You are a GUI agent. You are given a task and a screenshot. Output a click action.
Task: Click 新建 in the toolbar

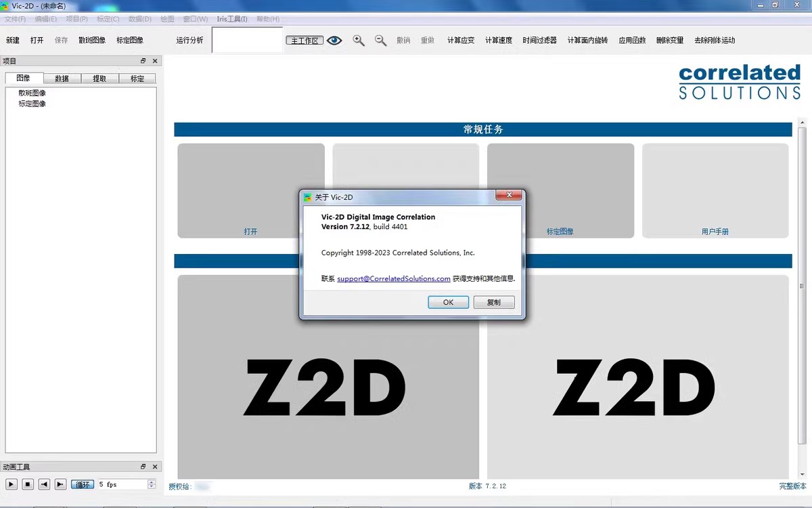click(13, 41)
